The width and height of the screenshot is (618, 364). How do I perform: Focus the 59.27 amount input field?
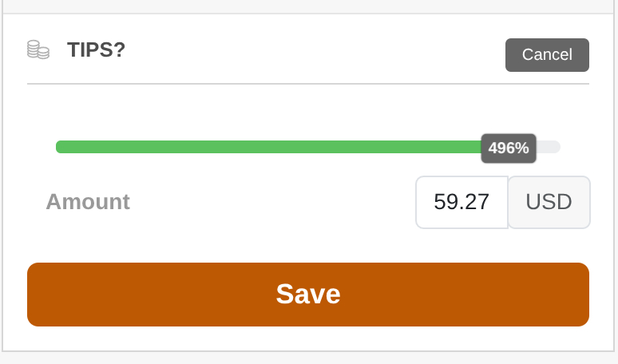coord(462,202)
